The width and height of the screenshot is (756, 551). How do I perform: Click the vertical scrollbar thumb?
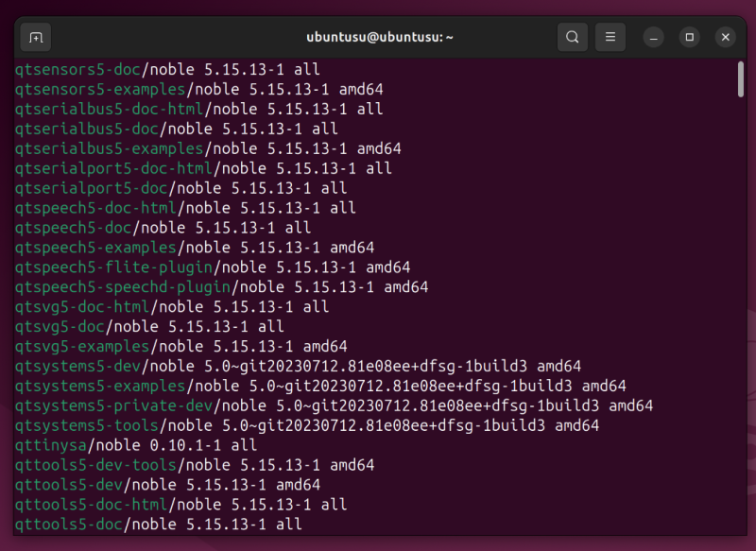coord(741,80)
